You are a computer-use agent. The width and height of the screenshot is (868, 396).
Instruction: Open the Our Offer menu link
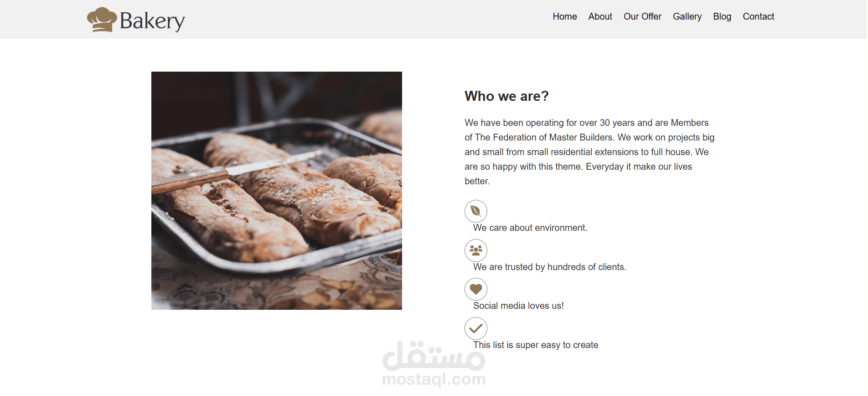coord(642,16)
